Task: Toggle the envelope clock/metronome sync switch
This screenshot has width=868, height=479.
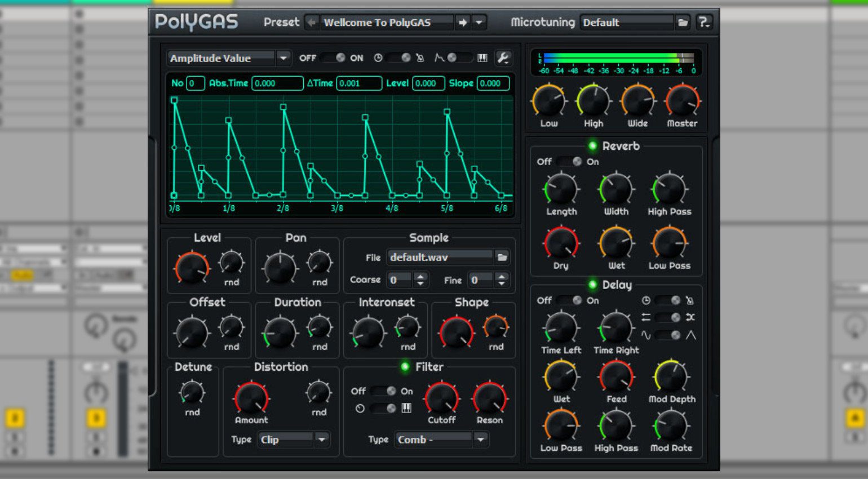Action: tap(399, 57)
